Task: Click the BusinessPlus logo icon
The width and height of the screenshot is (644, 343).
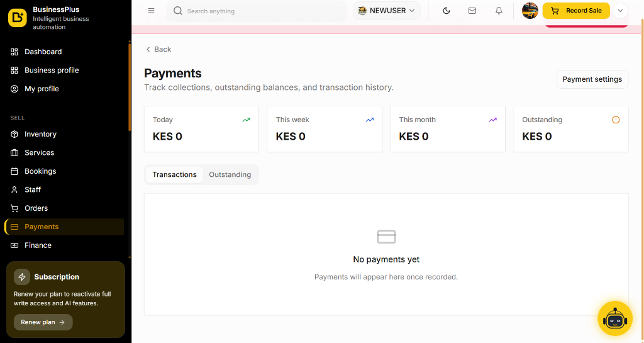Action: click(17, 18)
